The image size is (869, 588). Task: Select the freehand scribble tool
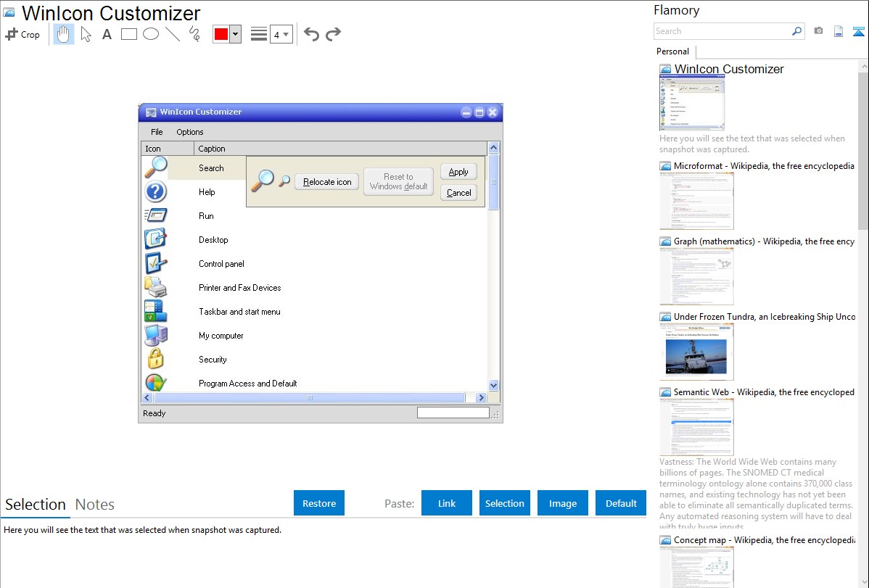[x=194, y=34]
